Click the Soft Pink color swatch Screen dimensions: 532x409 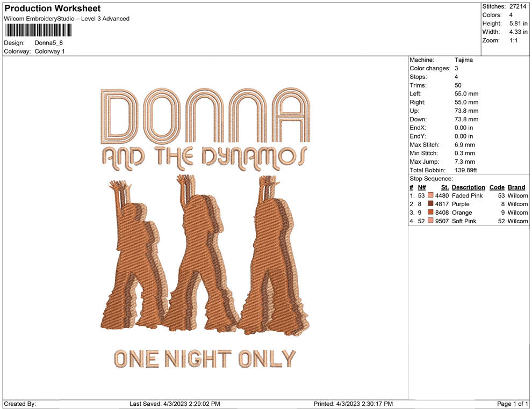(430, 221)
